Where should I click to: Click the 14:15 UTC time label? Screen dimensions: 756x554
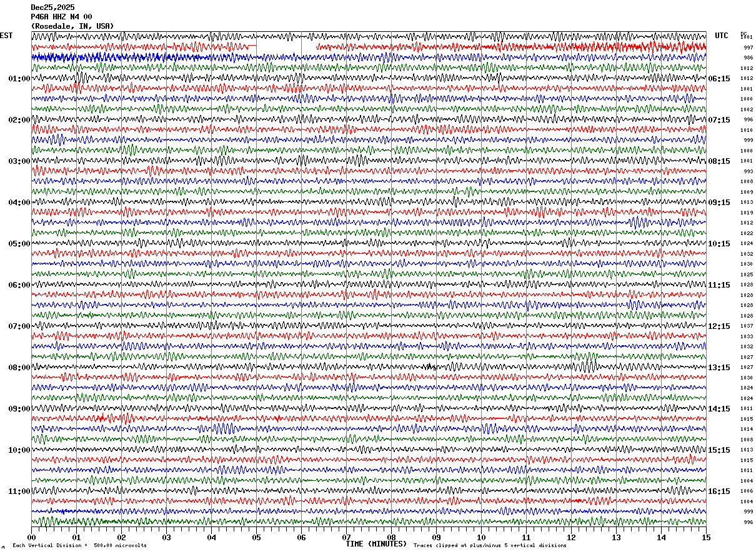coord(719,409)
